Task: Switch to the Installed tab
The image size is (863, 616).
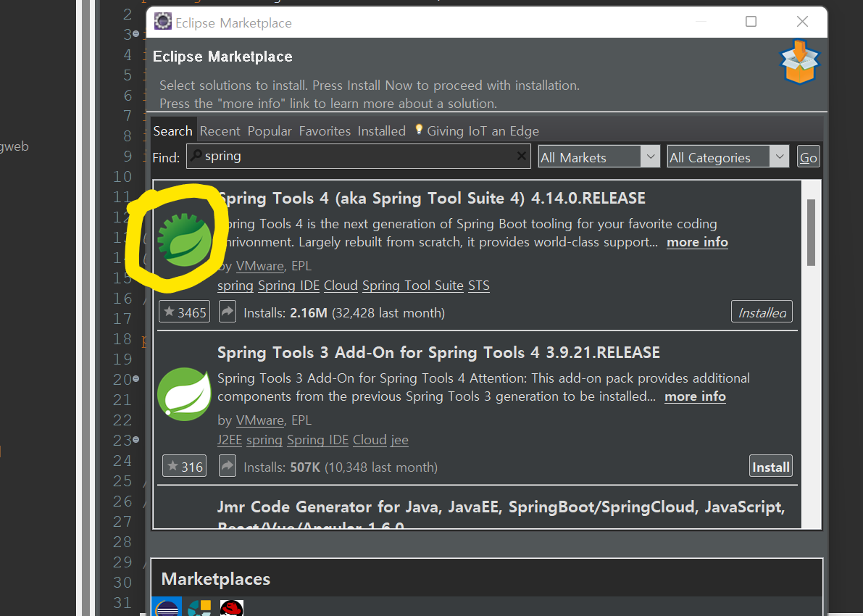Action: pyautogui.click(x=381, y=131)
